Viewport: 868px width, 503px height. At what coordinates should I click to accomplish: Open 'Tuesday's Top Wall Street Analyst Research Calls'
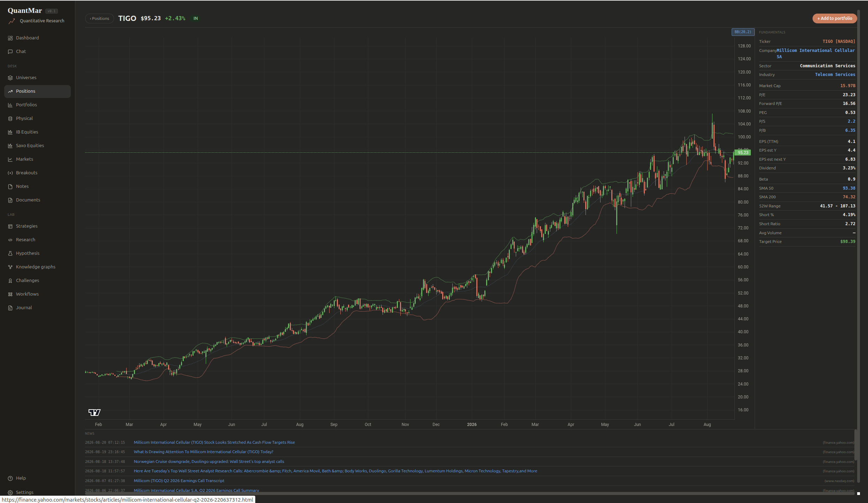(x=335, y=471)
